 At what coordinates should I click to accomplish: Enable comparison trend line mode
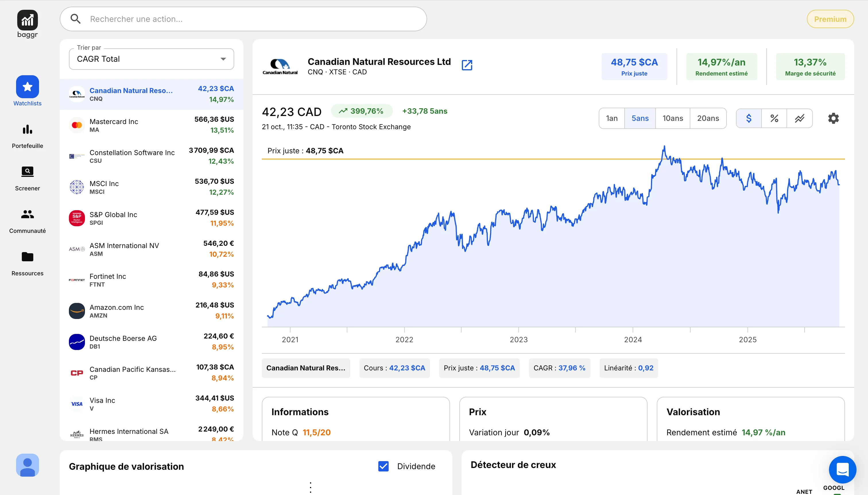799,118
